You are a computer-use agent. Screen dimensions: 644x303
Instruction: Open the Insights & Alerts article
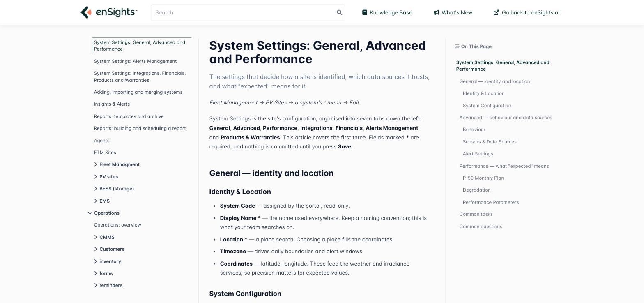(x=112, y=104)
